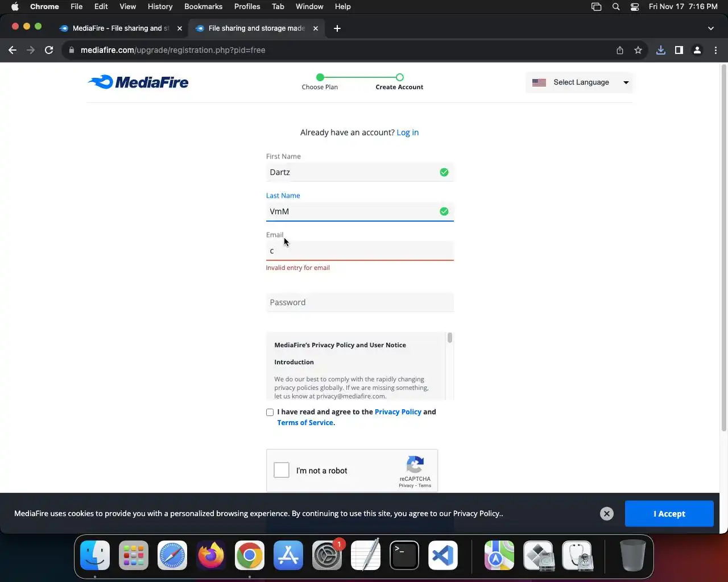Image resolution: width=728 pixels, height=582 pixels.
Task: Open Chrome downloads
Action: [x=661, y=50]
